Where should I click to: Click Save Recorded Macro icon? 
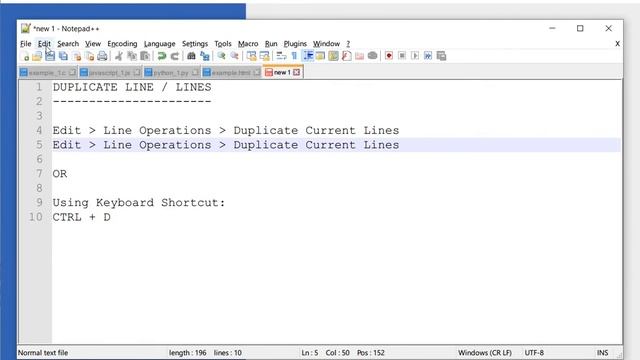tap(441, 56)
